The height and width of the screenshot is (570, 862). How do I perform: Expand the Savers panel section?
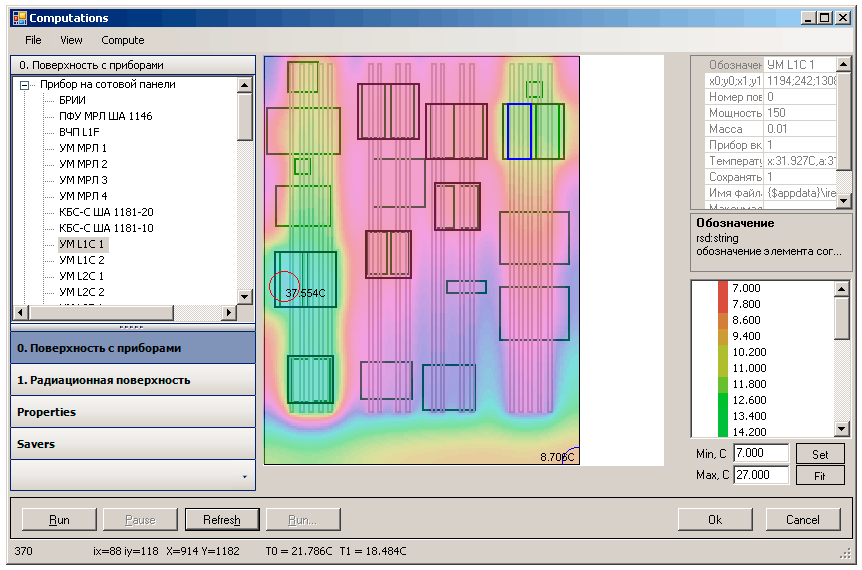tap(133, 444)
